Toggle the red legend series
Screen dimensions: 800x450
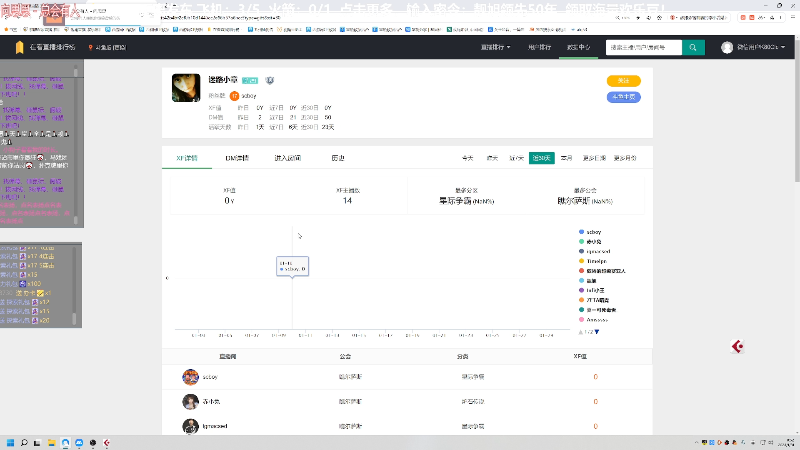coord(602,271)
